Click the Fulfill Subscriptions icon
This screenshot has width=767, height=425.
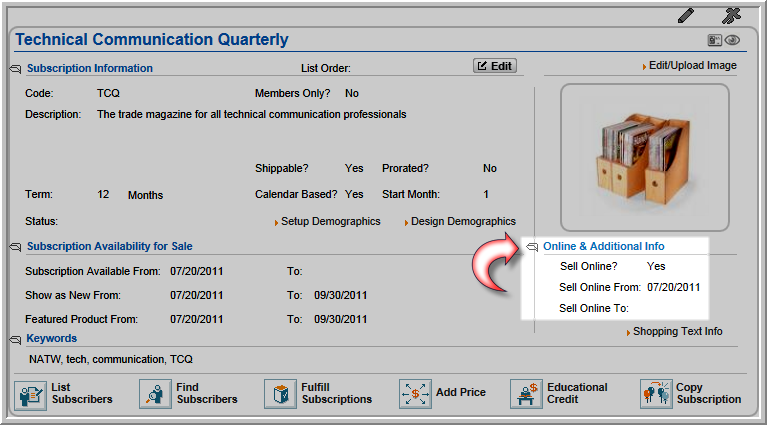(280, 394)
